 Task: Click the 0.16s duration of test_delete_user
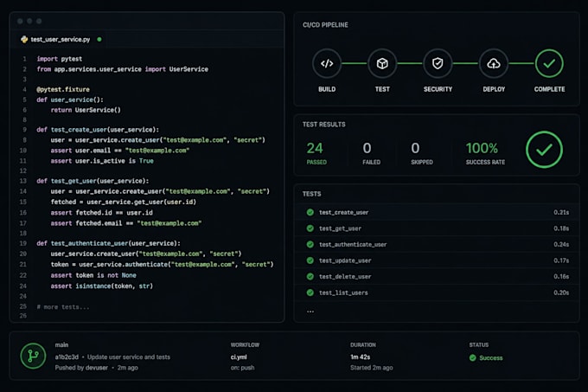(x=561, y=276)
